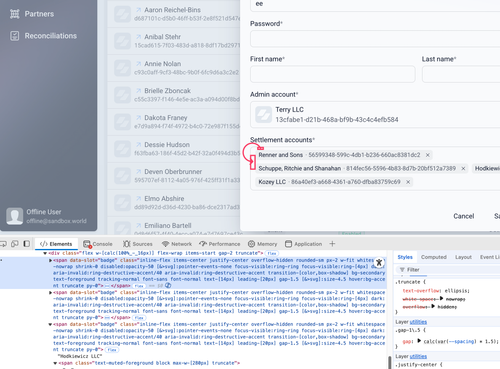Click the --spacing variable in gap rule
The width and height of the screenshot is (500, 369).
(x=461, y=341)
